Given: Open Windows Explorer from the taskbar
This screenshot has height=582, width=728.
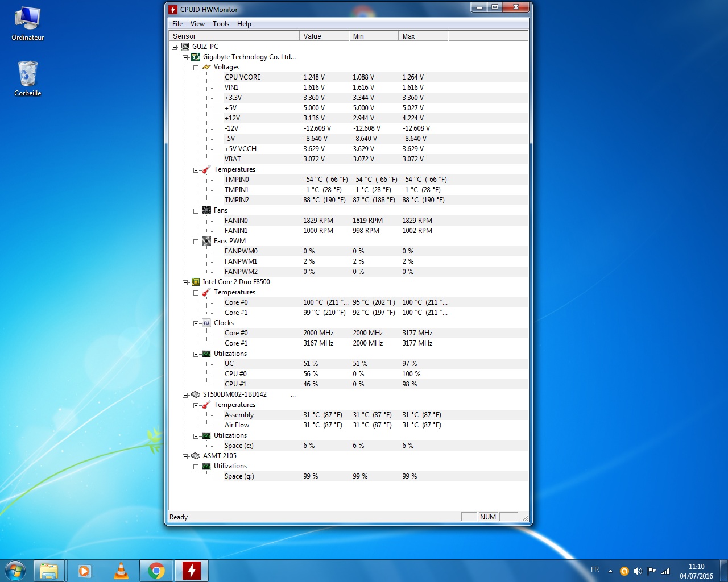Looking at the screenshot, I should pos(49,571).
